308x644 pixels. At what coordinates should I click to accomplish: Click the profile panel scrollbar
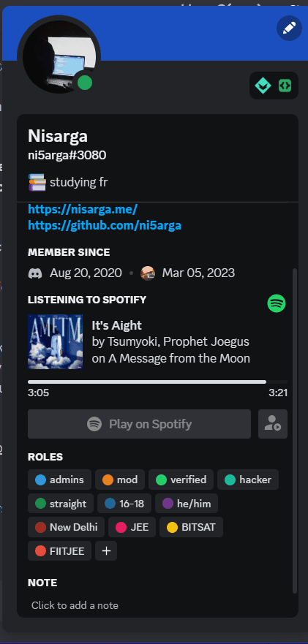[x=294, y=431]
